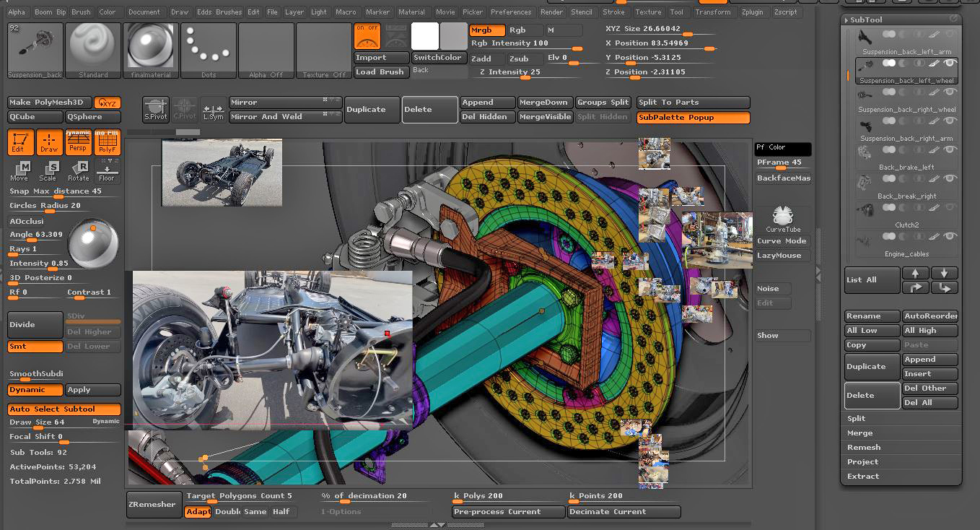Activate the Scale tool icon
Image resolution: width=980 pixels, height=530 pixels.
point(48,170)
